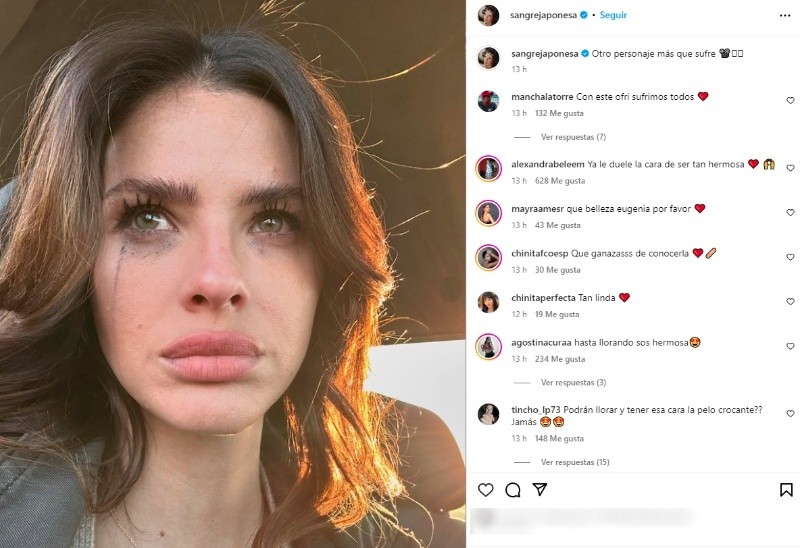Screen dimensions: 800x548
Task: Share the post via paper plane icon
Action: 540,489
